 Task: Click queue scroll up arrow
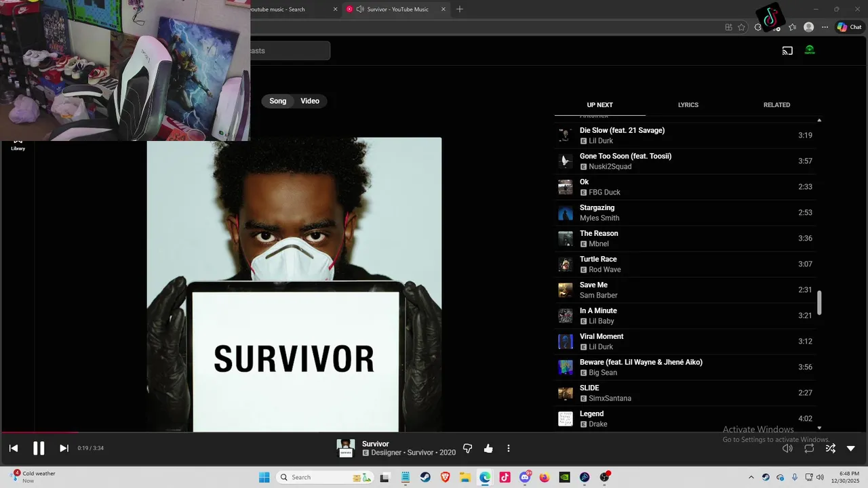click(819, 120)
